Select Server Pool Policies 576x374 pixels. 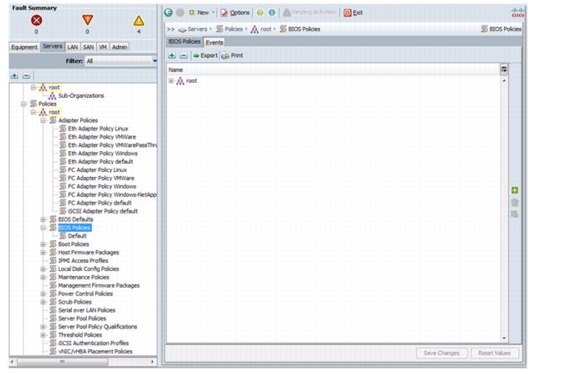(x=82, y=319)
